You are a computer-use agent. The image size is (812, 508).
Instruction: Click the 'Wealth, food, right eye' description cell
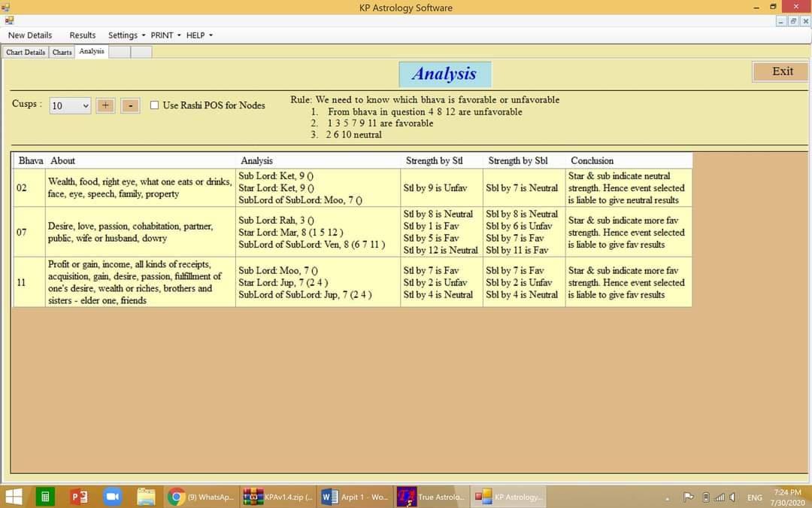pos(141,187)
